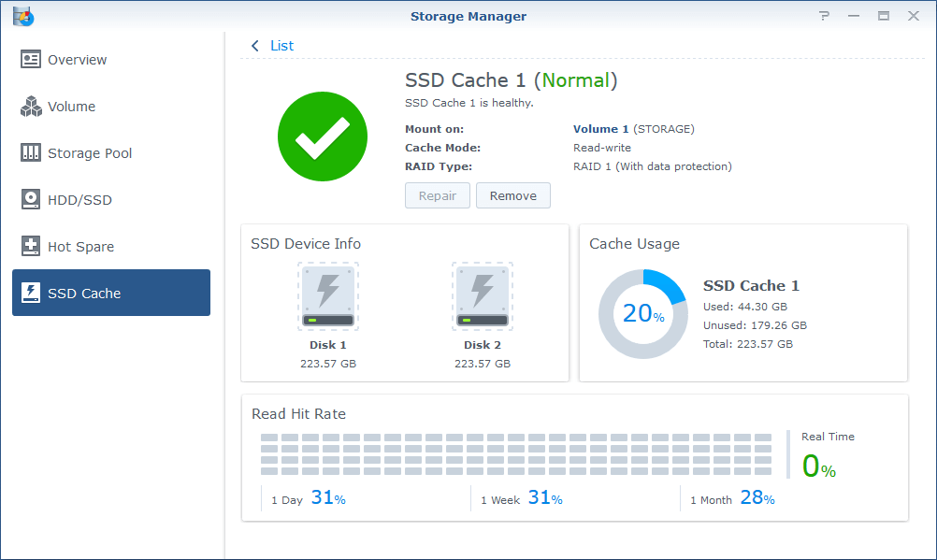
Task: Click the SSD Device Info heading
Action: point(306,244)
